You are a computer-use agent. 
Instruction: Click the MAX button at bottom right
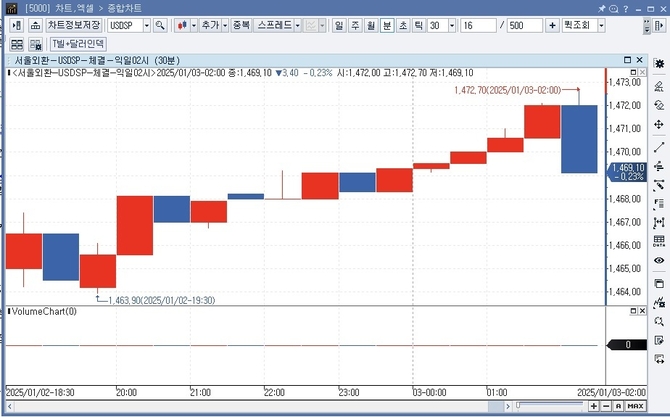tap(635, 406)
